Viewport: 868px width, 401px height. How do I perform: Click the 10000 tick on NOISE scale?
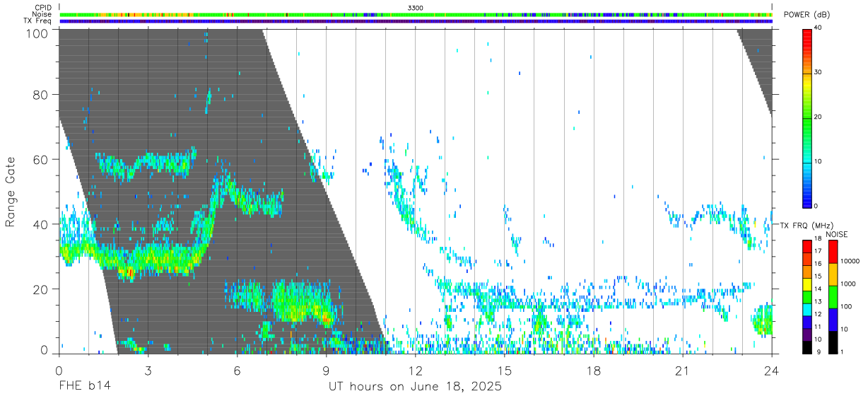click(x=851, y=261)
